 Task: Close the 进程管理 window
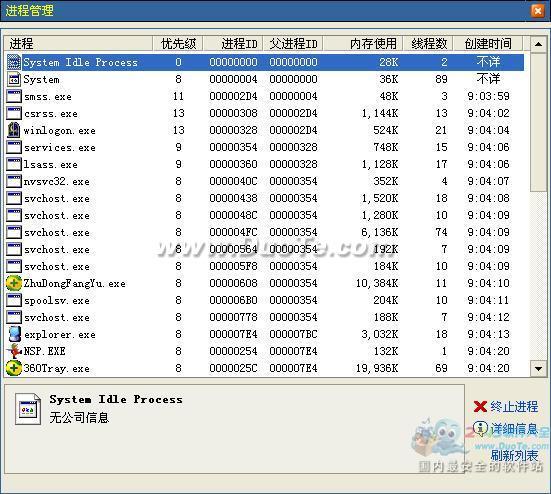tap(537, 10)
